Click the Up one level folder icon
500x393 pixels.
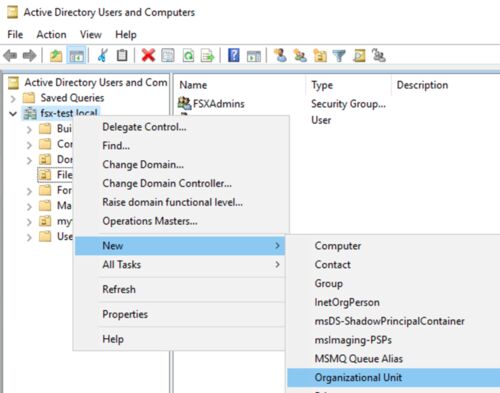click(56, 55)
